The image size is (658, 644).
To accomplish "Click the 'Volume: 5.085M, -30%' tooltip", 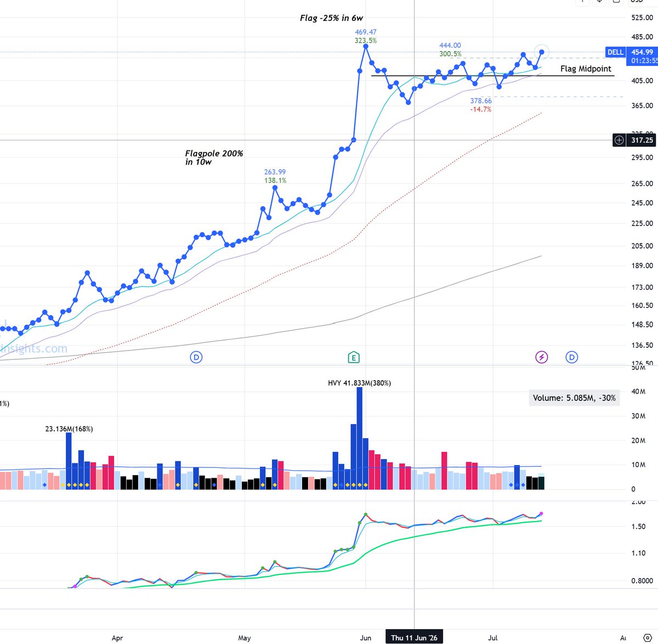I will pyautogui.click(x=574, y=398).
